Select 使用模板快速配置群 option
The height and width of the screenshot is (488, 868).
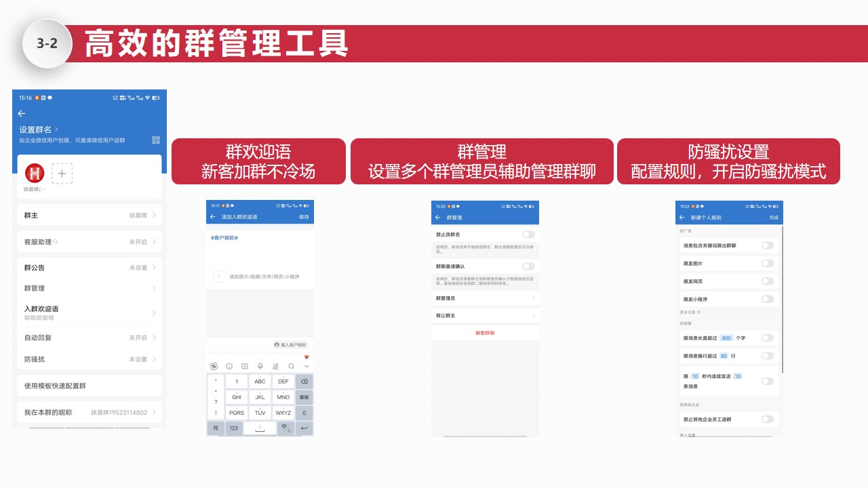[90, 386]
